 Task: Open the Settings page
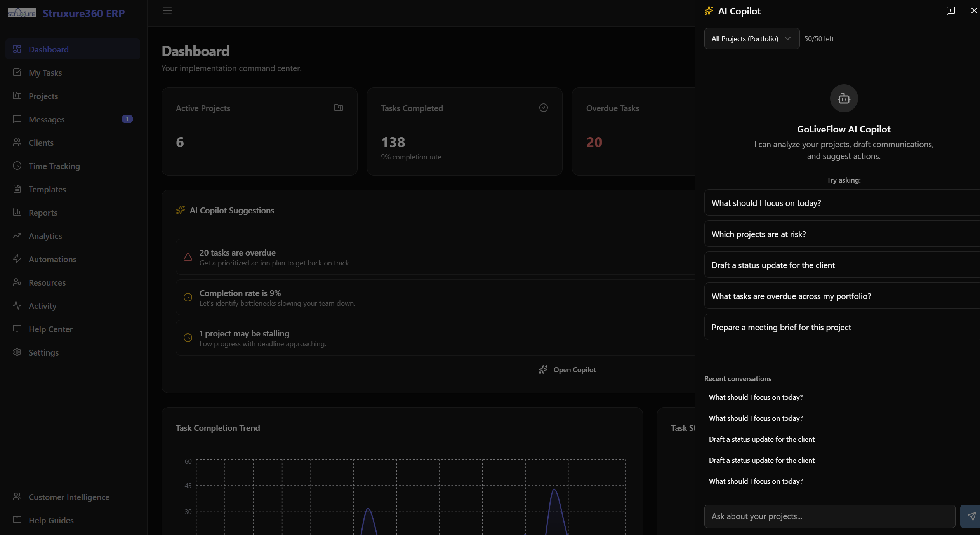coord(44,352)
